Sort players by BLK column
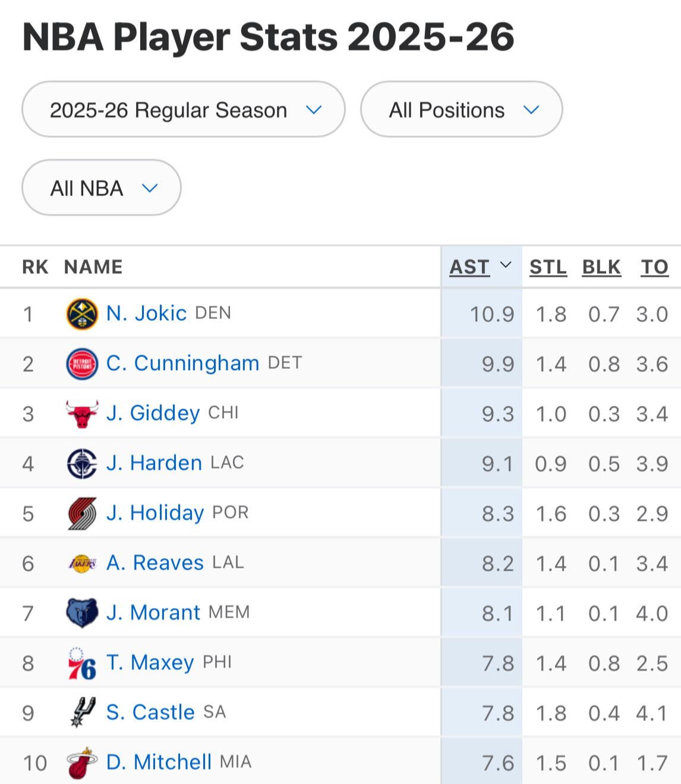The height and width of the screenshot is (784, 681). point(601,267)
